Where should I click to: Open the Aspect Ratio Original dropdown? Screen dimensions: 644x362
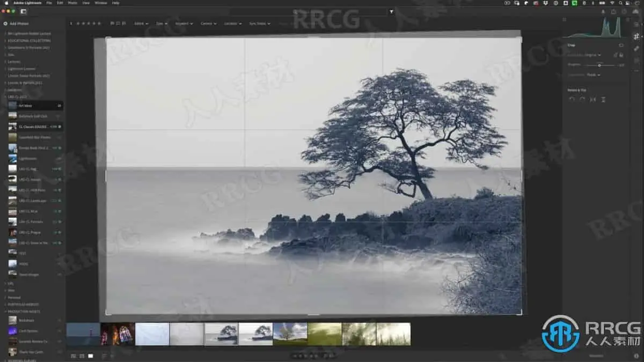[593, 55]
